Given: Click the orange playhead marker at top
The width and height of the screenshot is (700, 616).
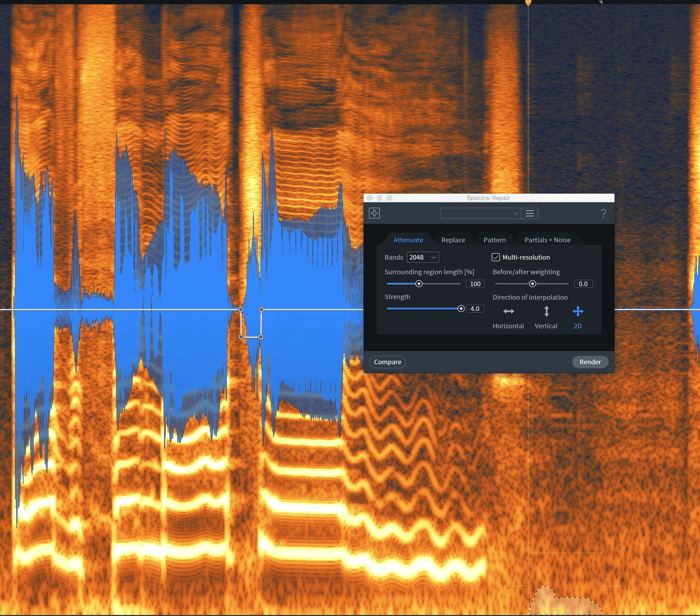Looking at the screenshot, I should coord(528,3).
